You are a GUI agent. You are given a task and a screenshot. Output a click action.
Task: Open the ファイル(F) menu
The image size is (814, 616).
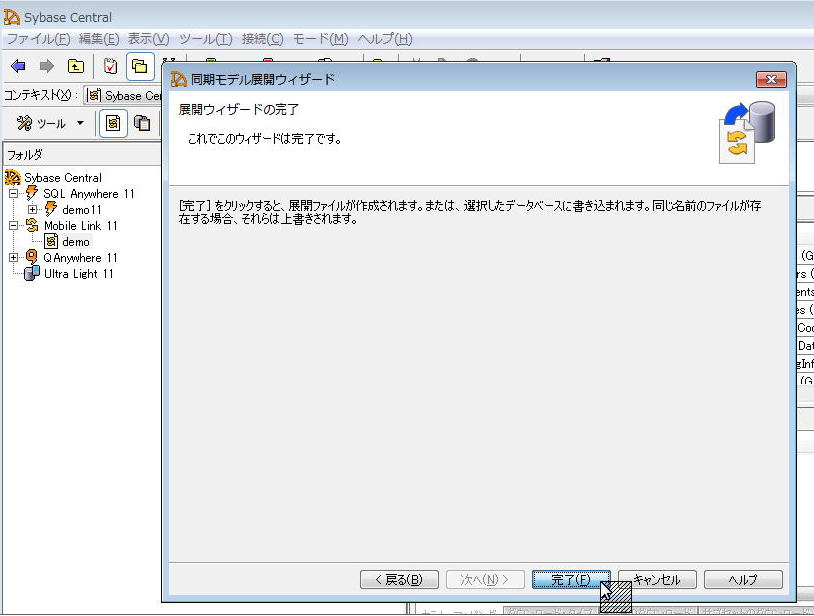click(x=38, y=39)
